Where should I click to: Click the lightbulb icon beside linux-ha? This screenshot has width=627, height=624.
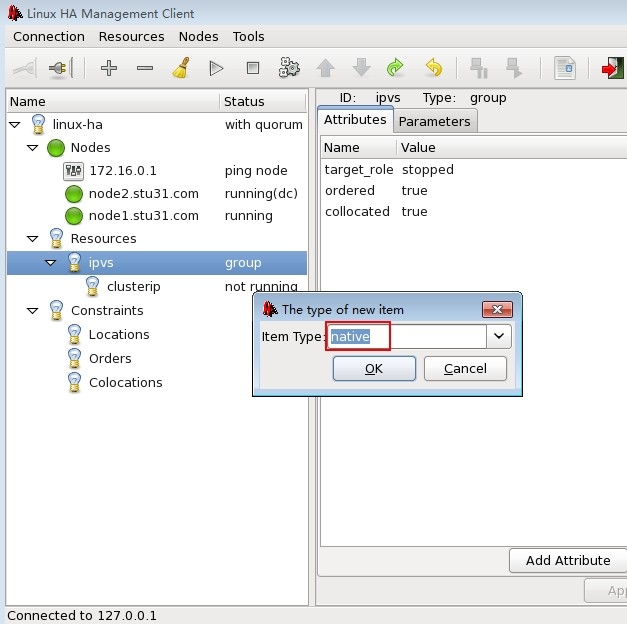pos(38,124)
